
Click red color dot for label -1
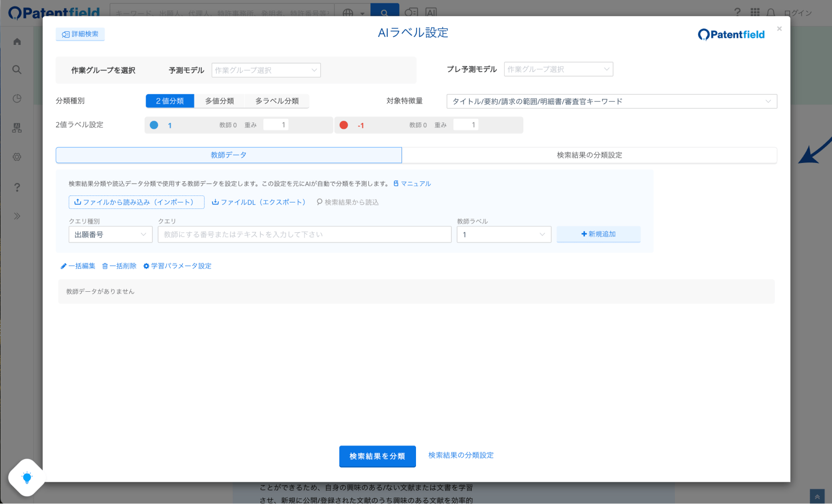(x=343, y=125)
